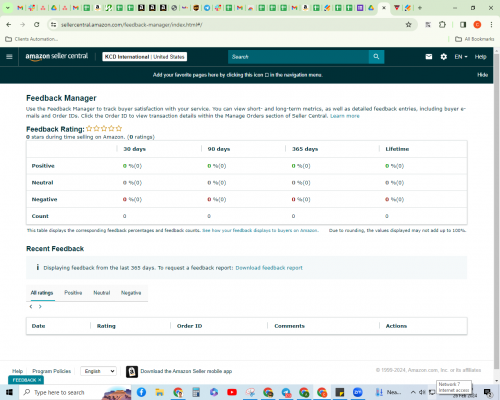
Task: Open the messages envelope icon
Action: [429, 57]
